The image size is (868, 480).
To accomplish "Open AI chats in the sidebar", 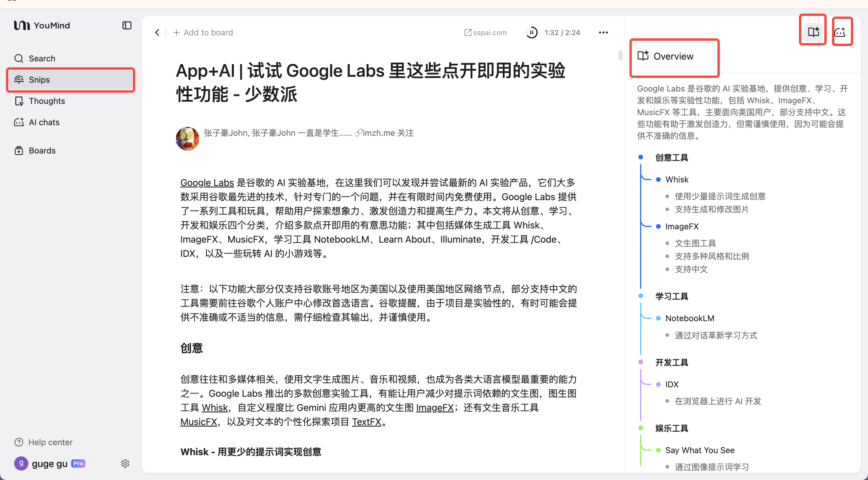I will tap(71, 122).
